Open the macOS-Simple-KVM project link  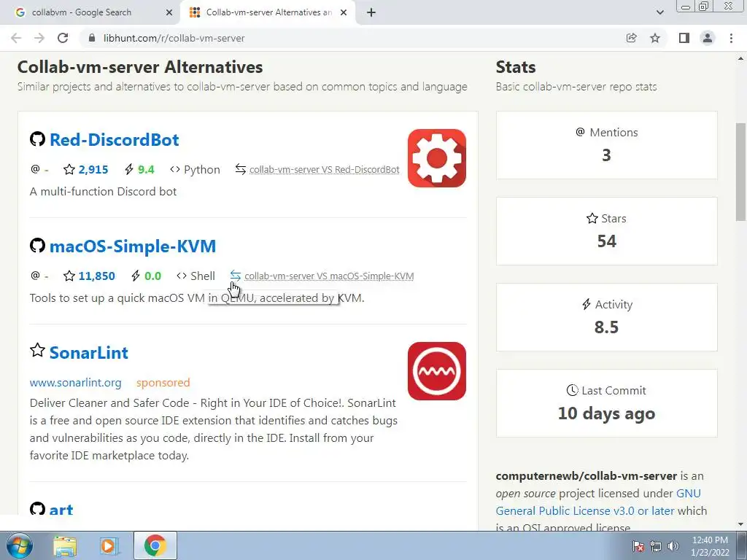tap(133, 246)
